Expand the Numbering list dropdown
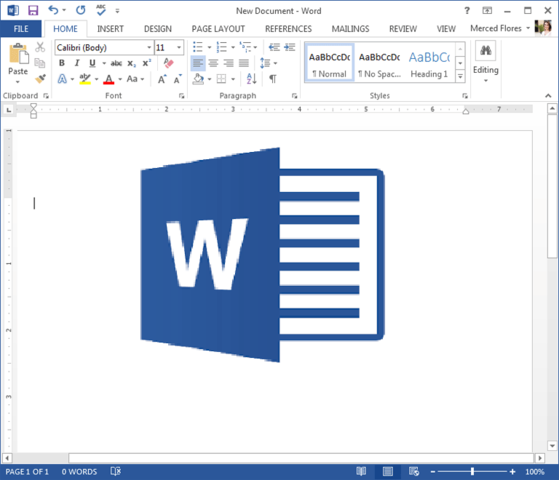The height and width of the screenshot is (480, 559). (x=233, y=47)
